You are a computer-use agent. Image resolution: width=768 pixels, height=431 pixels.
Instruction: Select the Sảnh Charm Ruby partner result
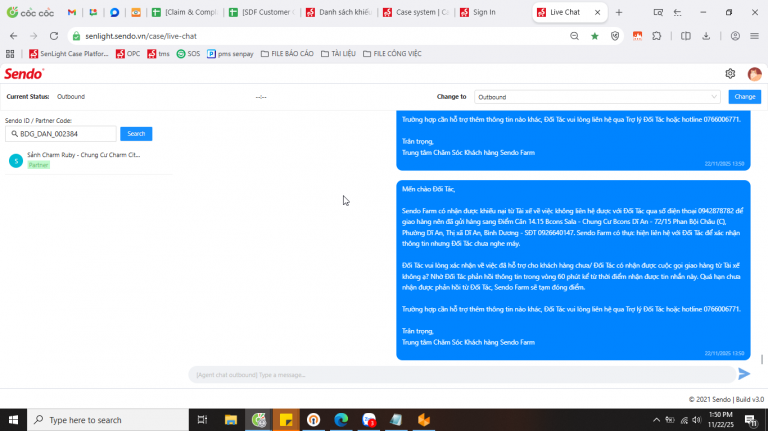pyautogui.click(x=88, y=160)
